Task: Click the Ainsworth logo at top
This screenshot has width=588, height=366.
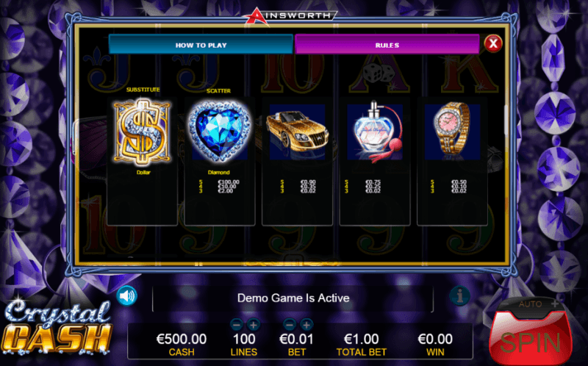Action: click(290, 16)
